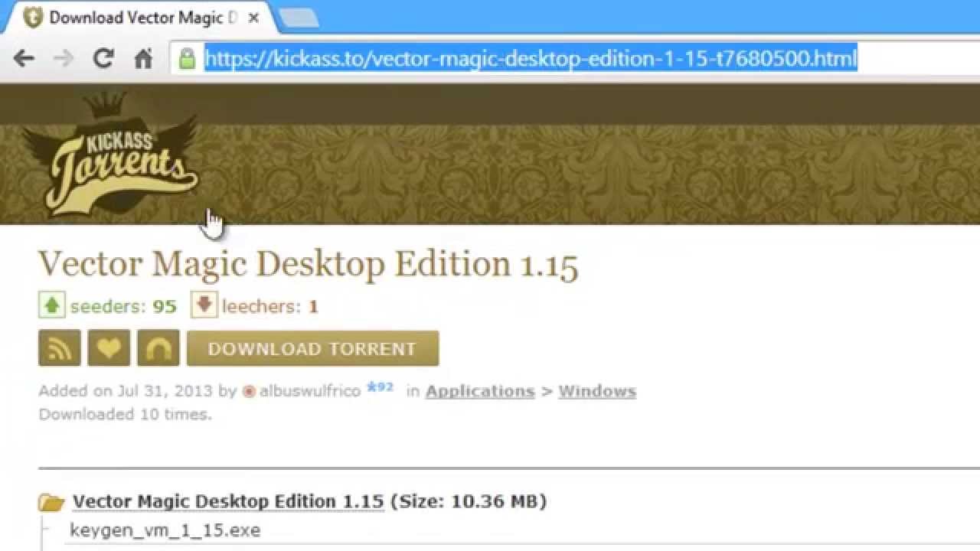Click the Kickass Torrents logo
980x551 pixels.
point(119,157)
